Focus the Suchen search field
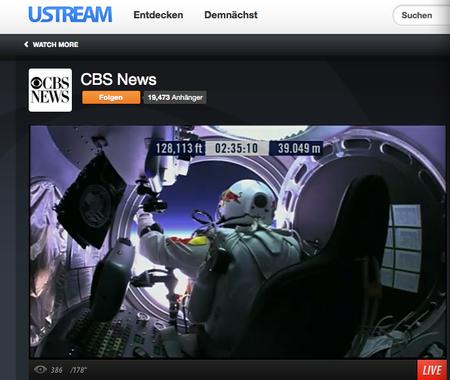This screenshot has height=380, width=450. 421,15
